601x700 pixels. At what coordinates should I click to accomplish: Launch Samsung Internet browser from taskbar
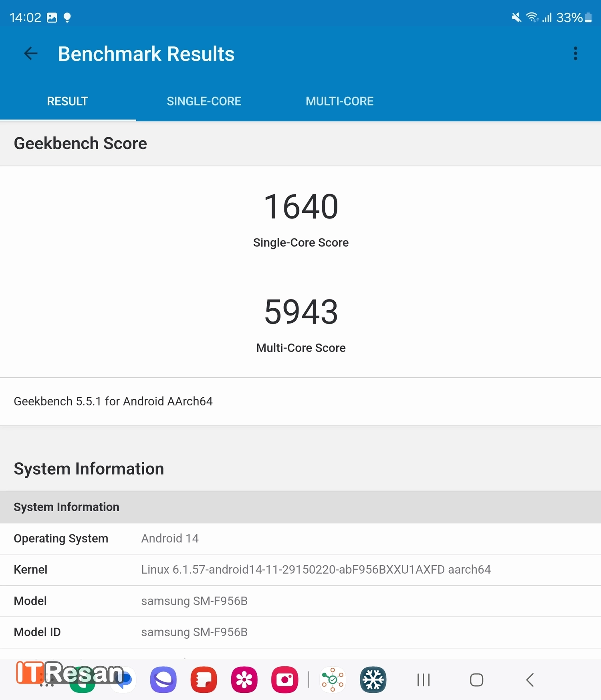[163, 680]
